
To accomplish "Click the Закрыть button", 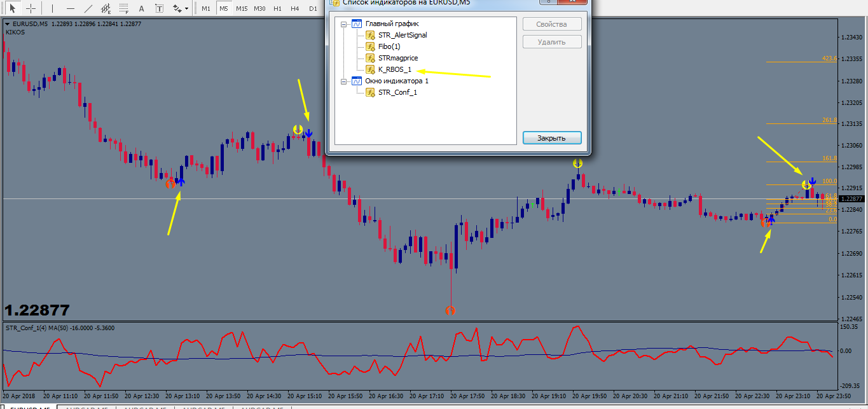I will point(552,137).
